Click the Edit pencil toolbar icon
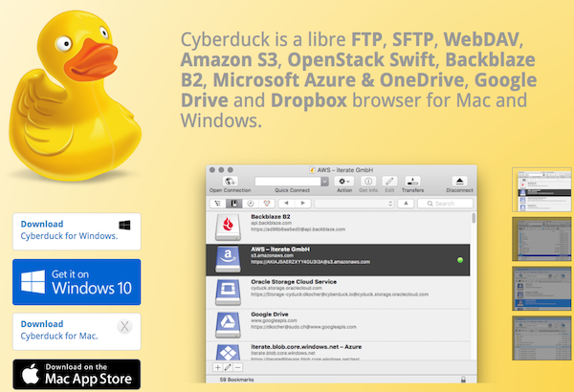 [x=389, y=181]
